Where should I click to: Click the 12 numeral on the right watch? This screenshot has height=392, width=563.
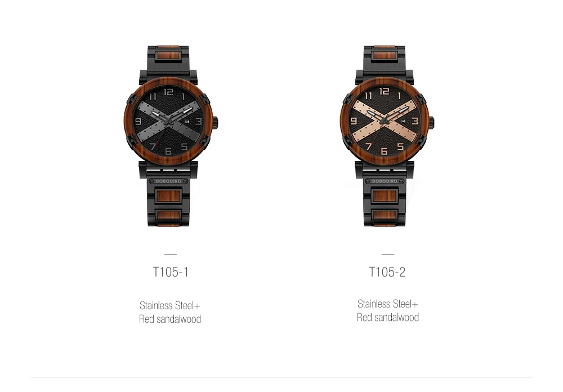point(384,91)
